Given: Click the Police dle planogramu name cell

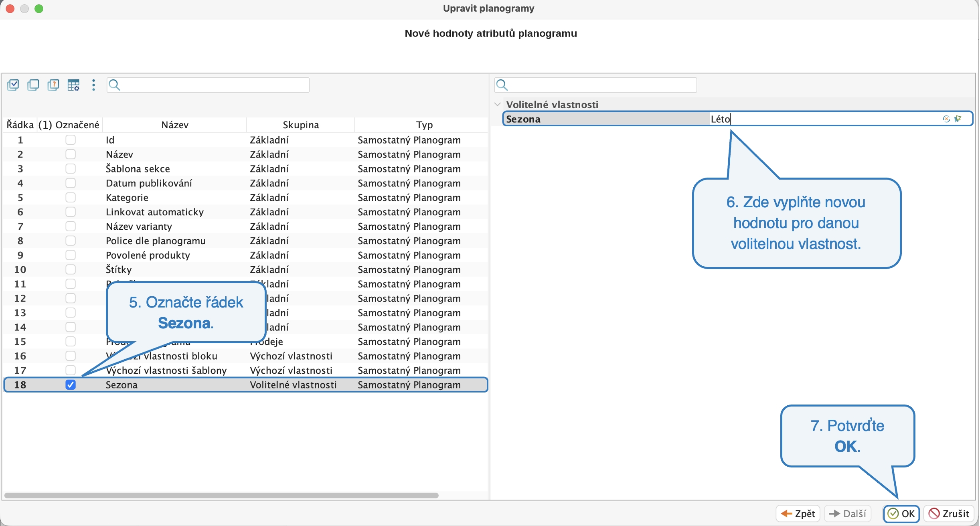Looking at the screenshot, I should tap(156, 241).
